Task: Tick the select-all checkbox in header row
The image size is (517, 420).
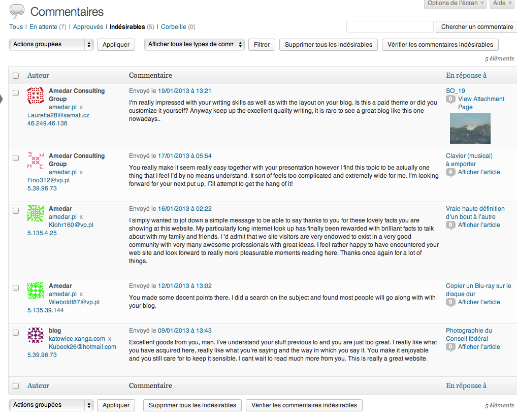Action: point(16,76)
